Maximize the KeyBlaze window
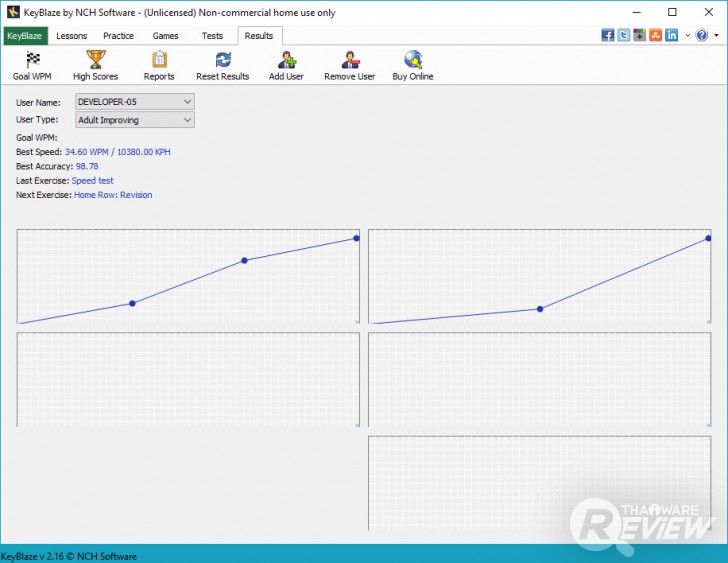Image resolution: width=728 pixels, height=563 pixels. [672, 12]
